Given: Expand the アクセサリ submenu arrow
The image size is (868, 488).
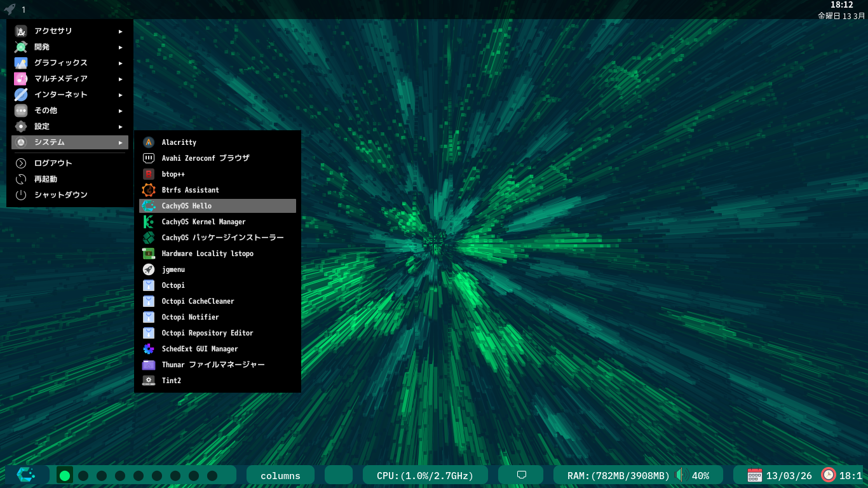Looking at the screenshot, I should (x=120, y=31).
